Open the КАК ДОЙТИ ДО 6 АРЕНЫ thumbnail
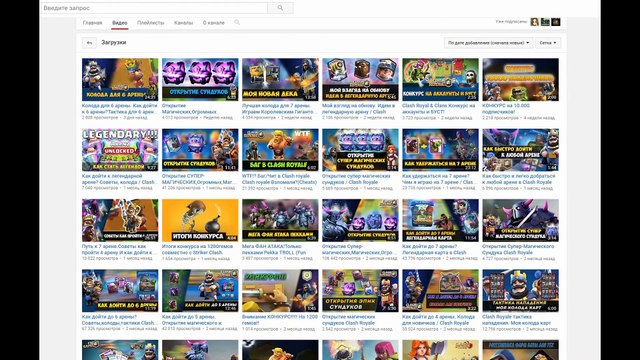The width and height of the screenshot is (640, 360). (120, 291)
